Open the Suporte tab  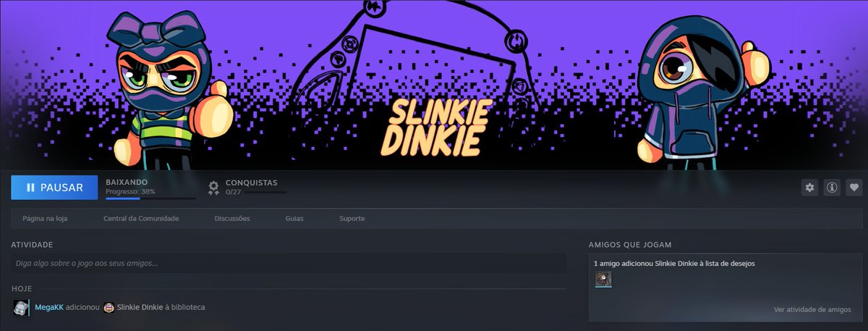click(x=352, y=218)
